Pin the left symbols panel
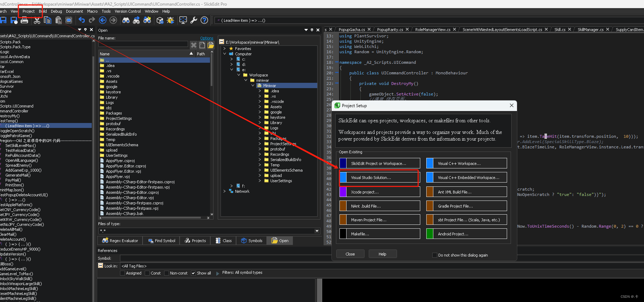This screenshot has height=302, width=644. pyautogui.click(x=85, y=30)
